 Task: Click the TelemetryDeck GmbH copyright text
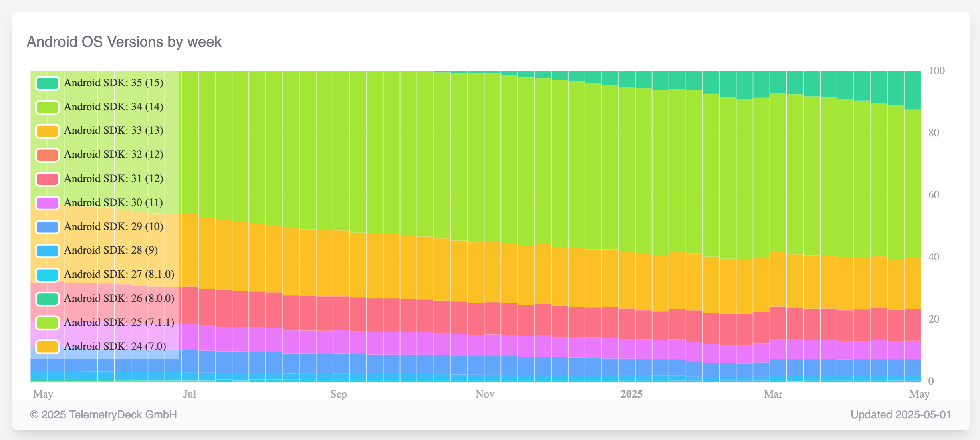point(103,414)
